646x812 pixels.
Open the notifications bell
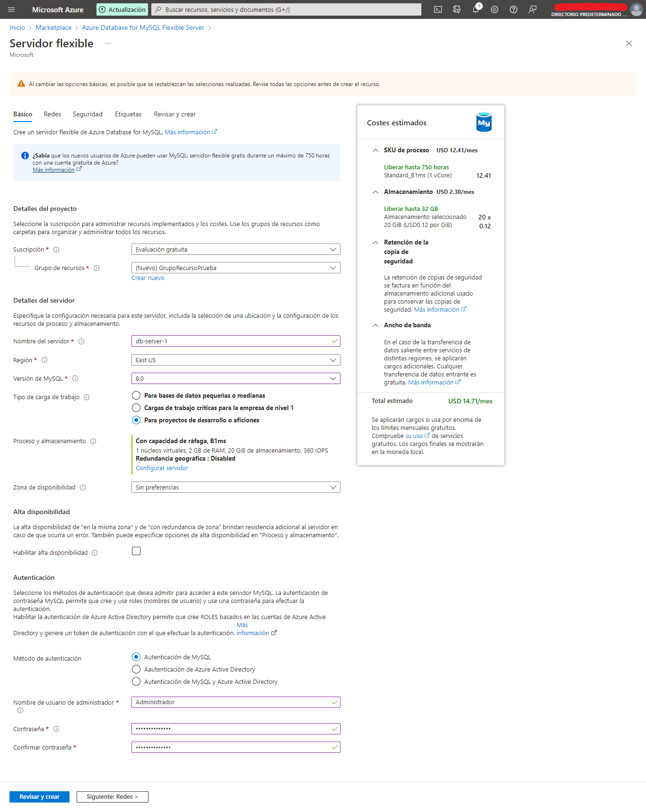pos(476,9)
